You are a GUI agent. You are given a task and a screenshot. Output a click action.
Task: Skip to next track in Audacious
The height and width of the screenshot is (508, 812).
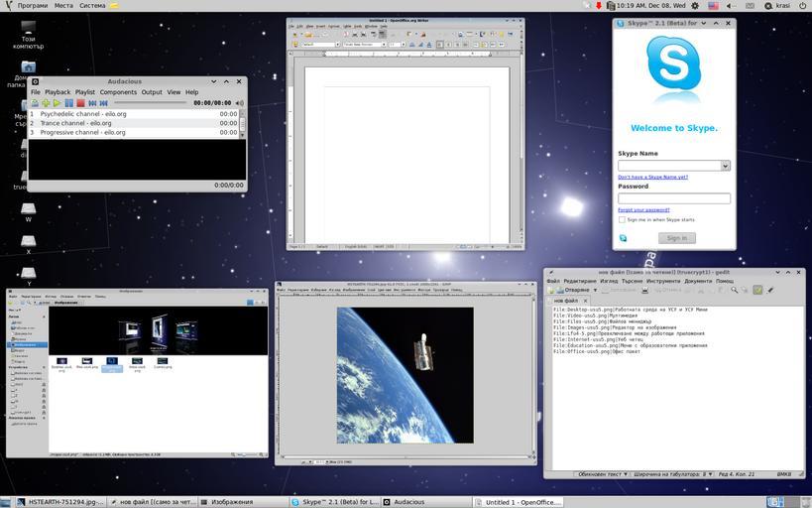tap(103, 103)
